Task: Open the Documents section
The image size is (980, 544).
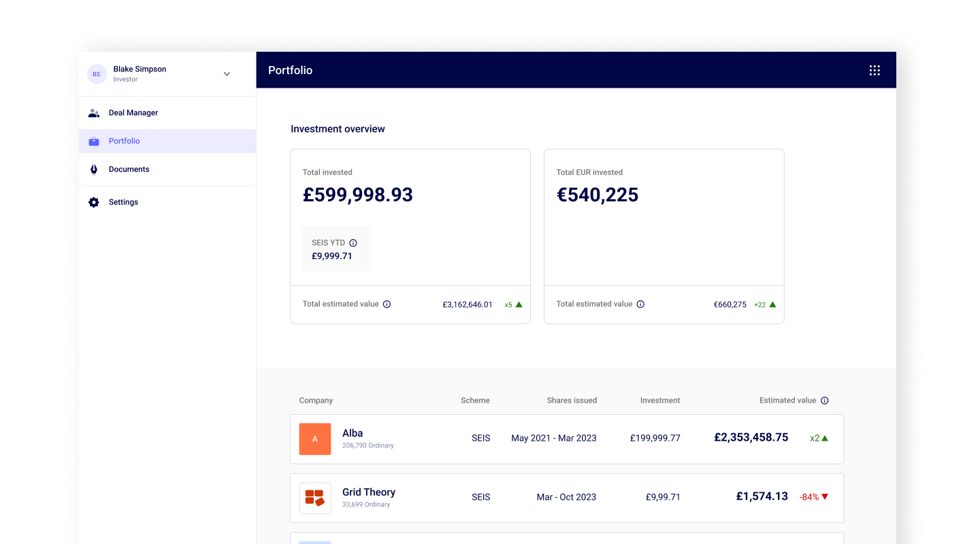Action: 129,169
